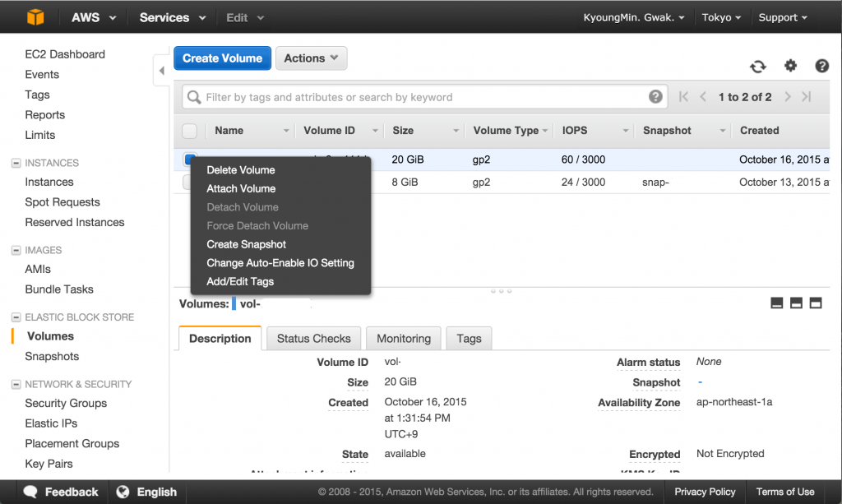Click the filter by tags search field
This screenshot has width=842, height=504.
pos(424,97)
